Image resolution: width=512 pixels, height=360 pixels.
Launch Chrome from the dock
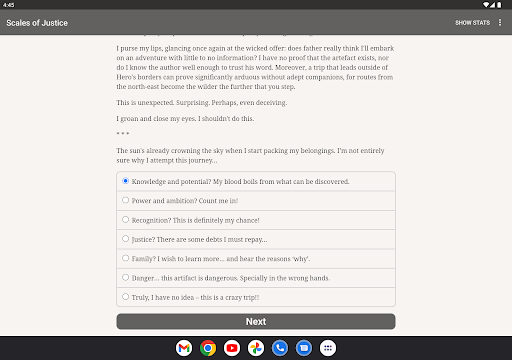tap(208, 348)
